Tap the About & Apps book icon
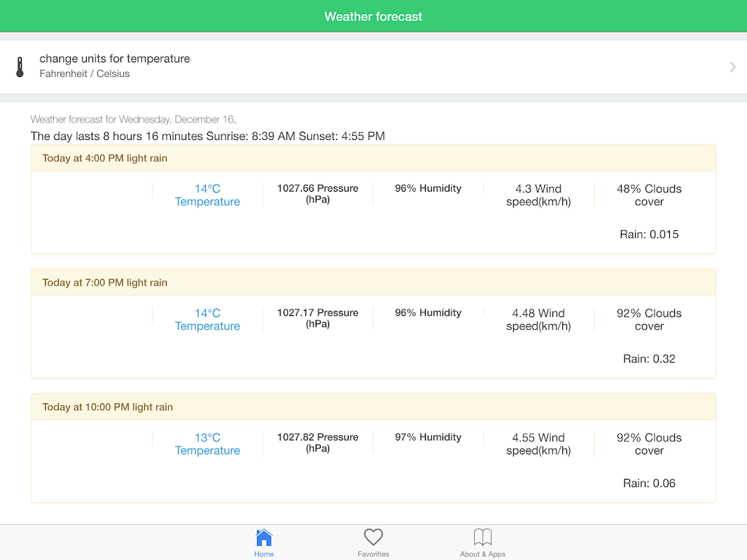This screenshot has height=560, width=747. (483, 538)
